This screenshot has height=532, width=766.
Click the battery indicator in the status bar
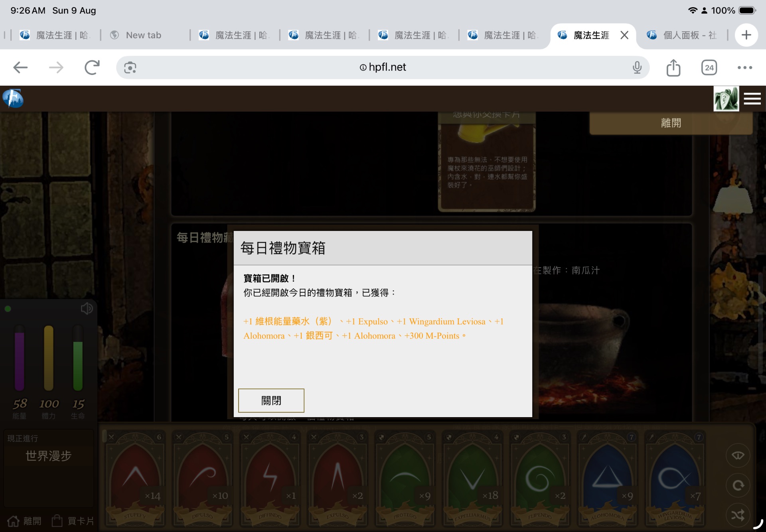coord(747,10)
